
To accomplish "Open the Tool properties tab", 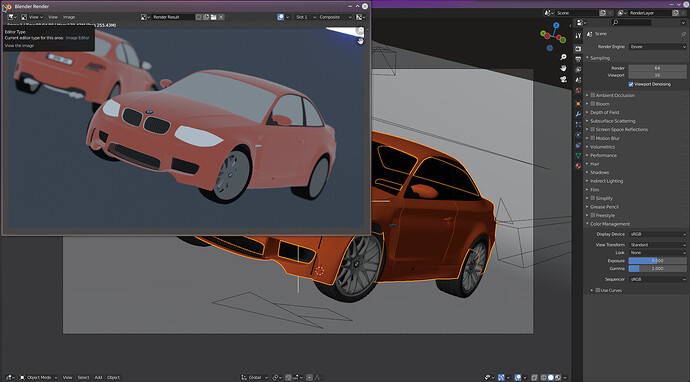I will tap(578, 35).
